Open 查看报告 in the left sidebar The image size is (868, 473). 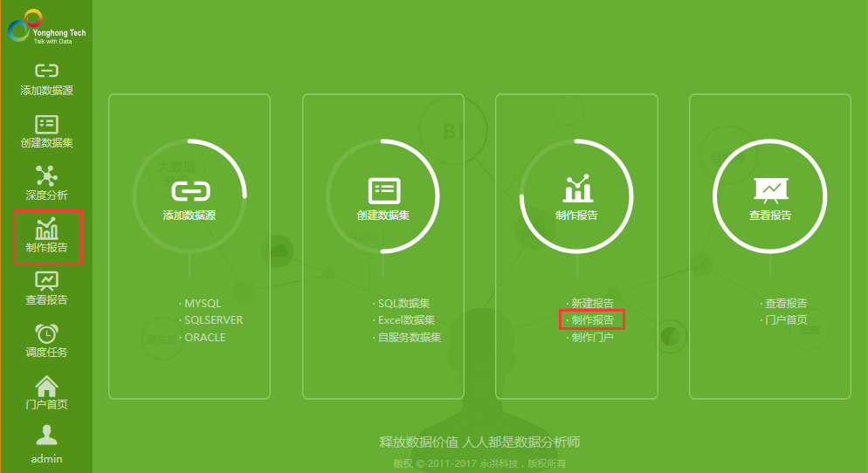(46, 288)
